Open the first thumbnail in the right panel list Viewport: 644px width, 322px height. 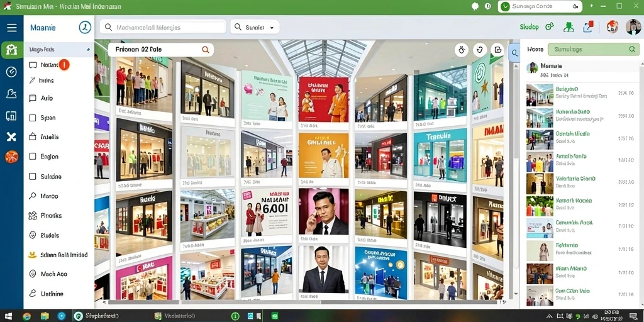(540, 95)
